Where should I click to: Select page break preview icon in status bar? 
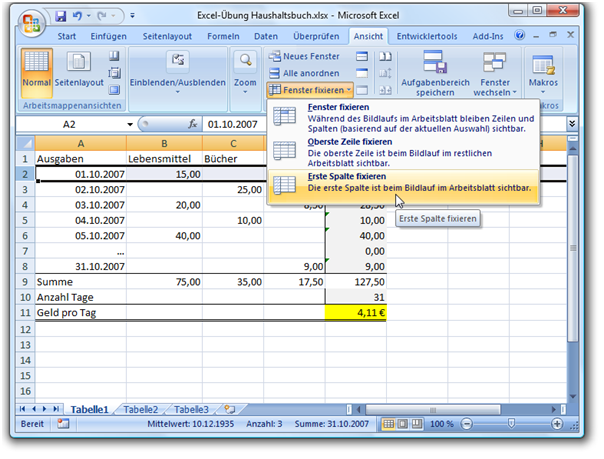click(x=416, y=424)
